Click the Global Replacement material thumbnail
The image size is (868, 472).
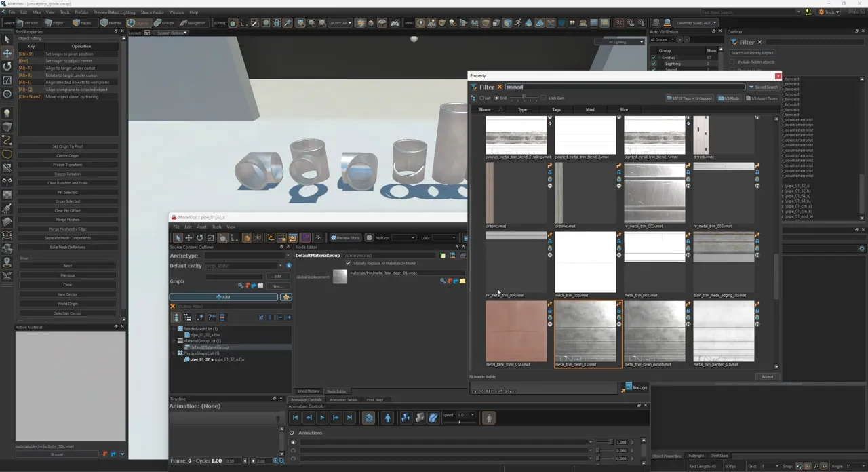coord(340,277)
